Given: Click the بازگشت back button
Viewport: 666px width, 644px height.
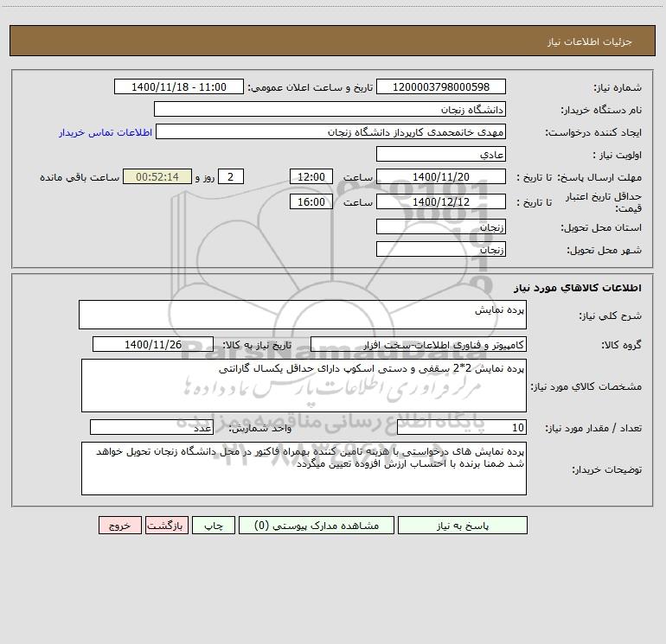Looking at the screenshot, I should coord(166,525).
